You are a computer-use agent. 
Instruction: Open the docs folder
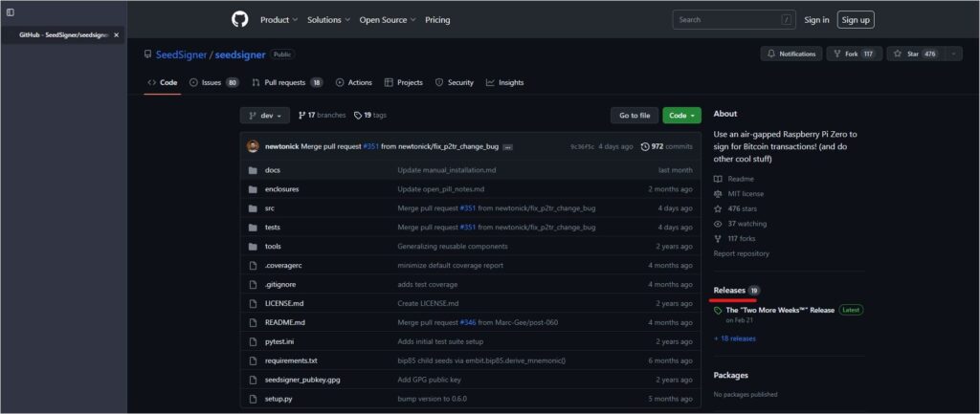(273, 170)
